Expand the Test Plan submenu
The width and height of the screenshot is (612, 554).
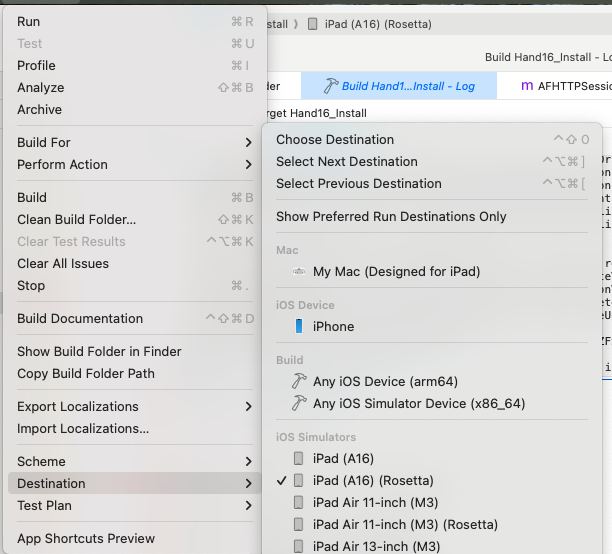click(135, 505)
